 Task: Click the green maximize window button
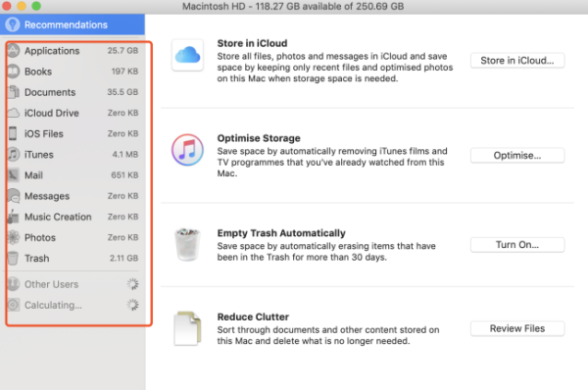[36, 6]
